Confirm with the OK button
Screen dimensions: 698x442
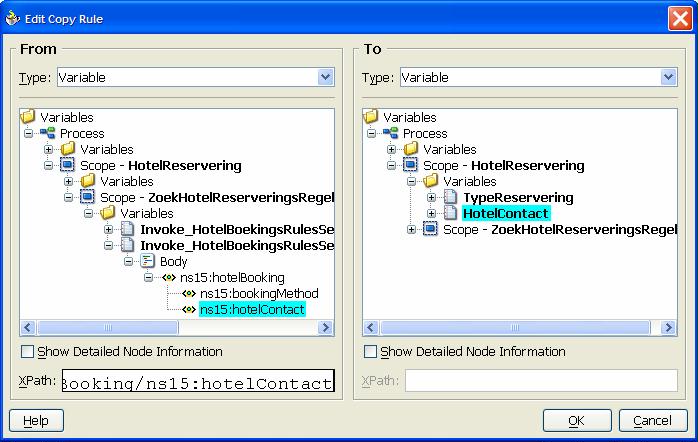click(577, 421)
